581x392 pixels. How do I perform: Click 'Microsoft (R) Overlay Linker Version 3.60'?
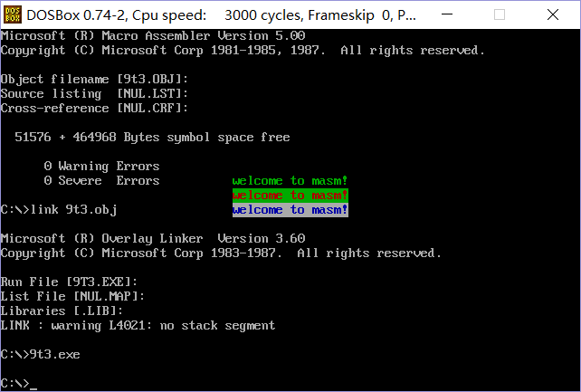153,239
